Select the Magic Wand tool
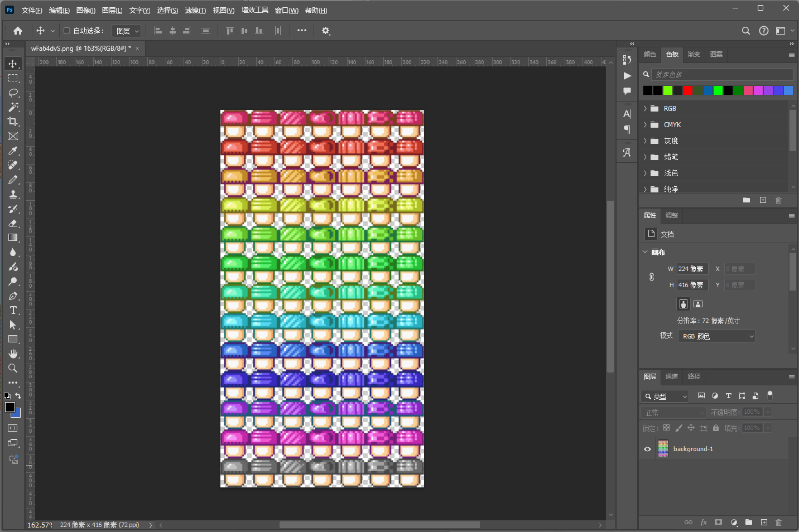The image size is (799, 532). pos(13,107)
